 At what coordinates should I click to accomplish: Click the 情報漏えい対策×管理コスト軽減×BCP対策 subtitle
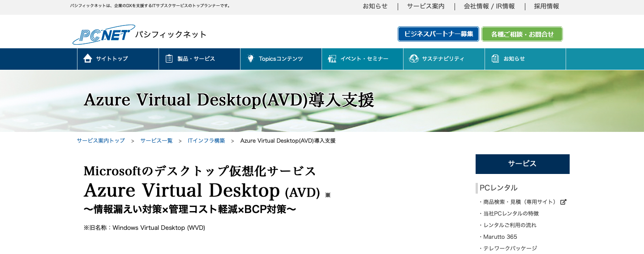[x=190, y=209]
